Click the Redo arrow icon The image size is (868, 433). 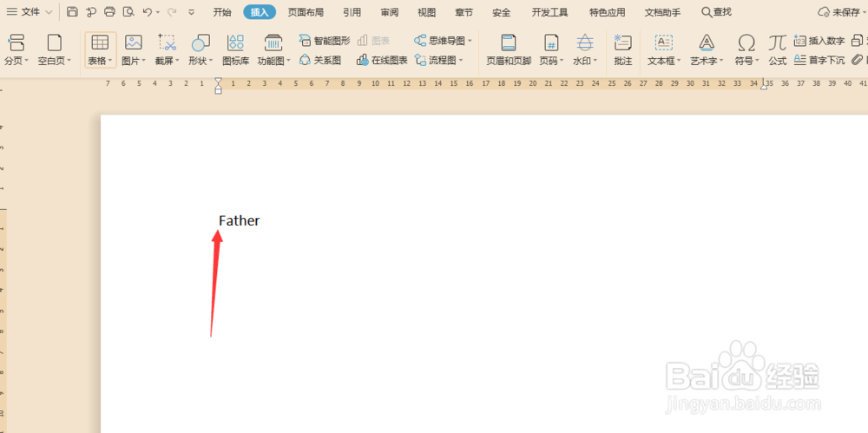coord(172,11)
